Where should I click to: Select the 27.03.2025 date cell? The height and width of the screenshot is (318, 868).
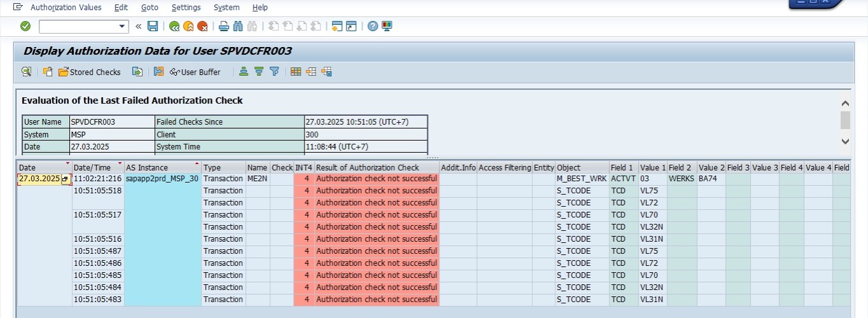coord(39,179)
